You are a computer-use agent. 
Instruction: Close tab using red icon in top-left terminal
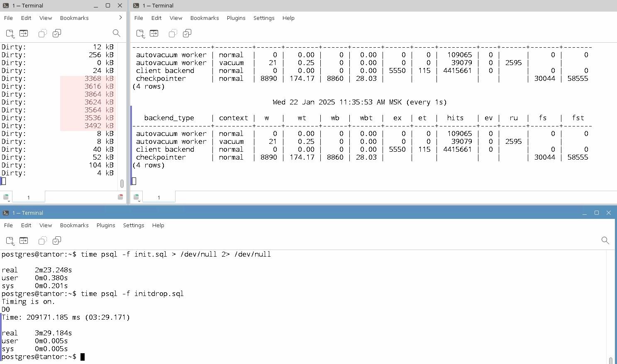pyautogui.click(x=120, y=197)
